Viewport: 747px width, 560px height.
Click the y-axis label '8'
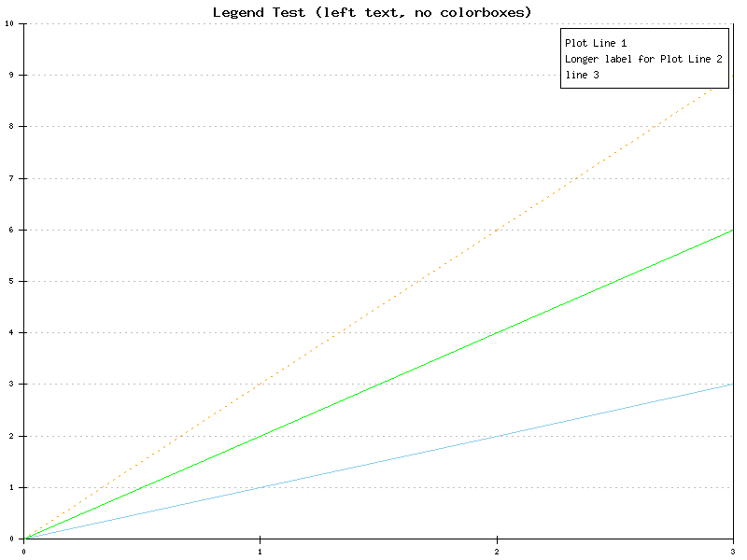tap(11, 126)
